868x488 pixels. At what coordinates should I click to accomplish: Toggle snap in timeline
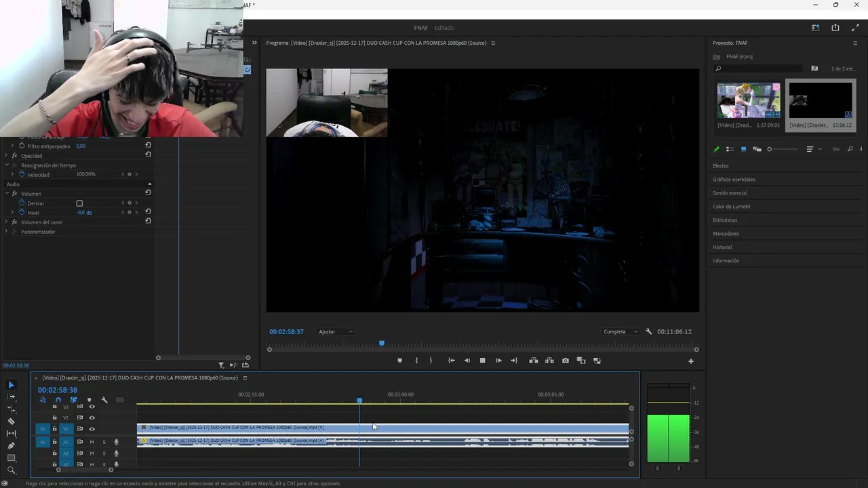(x=58, y=400)
